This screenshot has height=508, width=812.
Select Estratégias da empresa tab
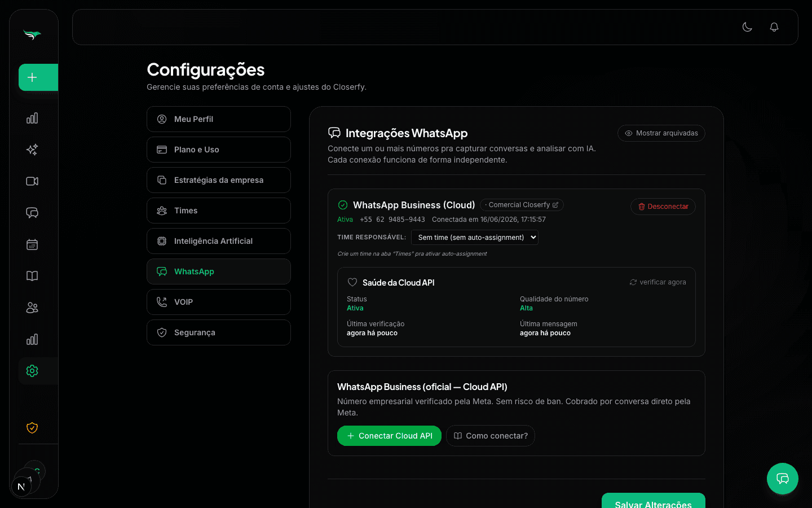219,180
